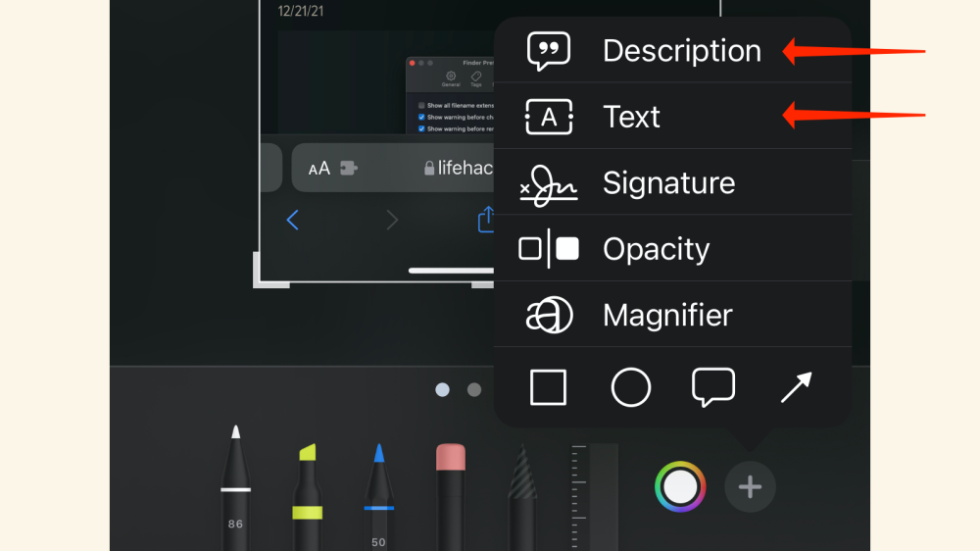Add a Magnifier to the screenshot
The height and width of the screenshot is (551, 980).
coord(667,315)
